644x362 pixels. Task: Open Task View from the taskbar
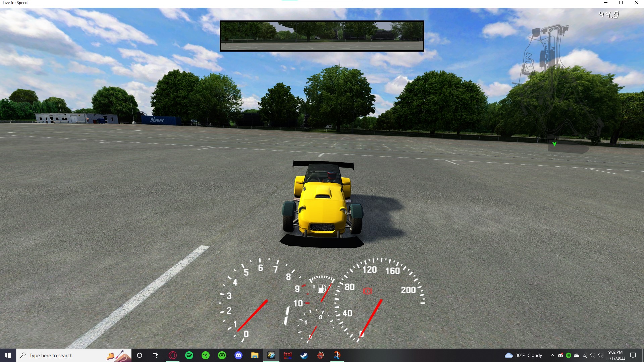tap(156, 355)
